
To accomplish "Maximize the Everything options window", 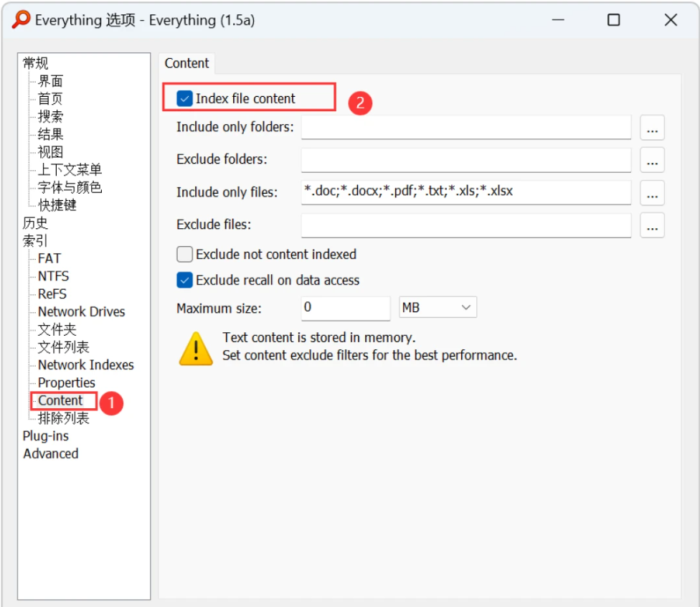I will (614, 20).
